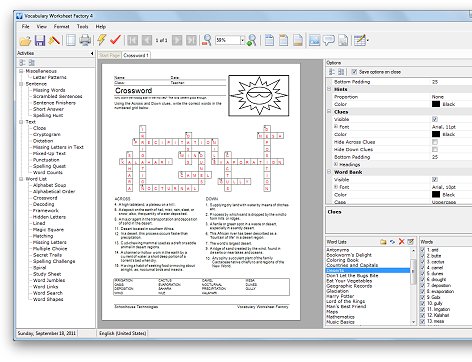Collapse the Activities panel arrow
The height and width of the screenshot is (362, 472).
(x=92, y=53)
